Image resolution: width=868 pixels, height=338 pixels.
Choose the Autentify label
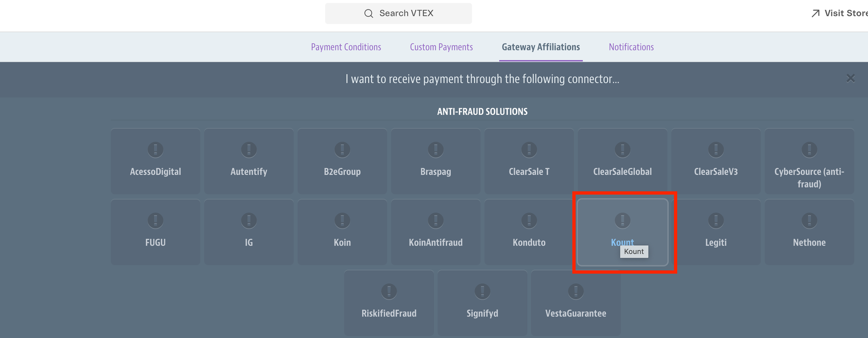pyautogui.click(x=249, y=172)
